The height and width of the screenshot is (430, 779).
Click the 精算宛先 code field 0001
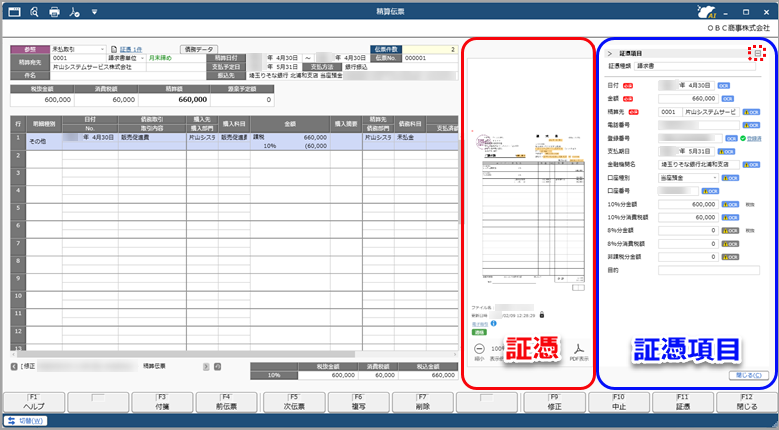(78, 58)
